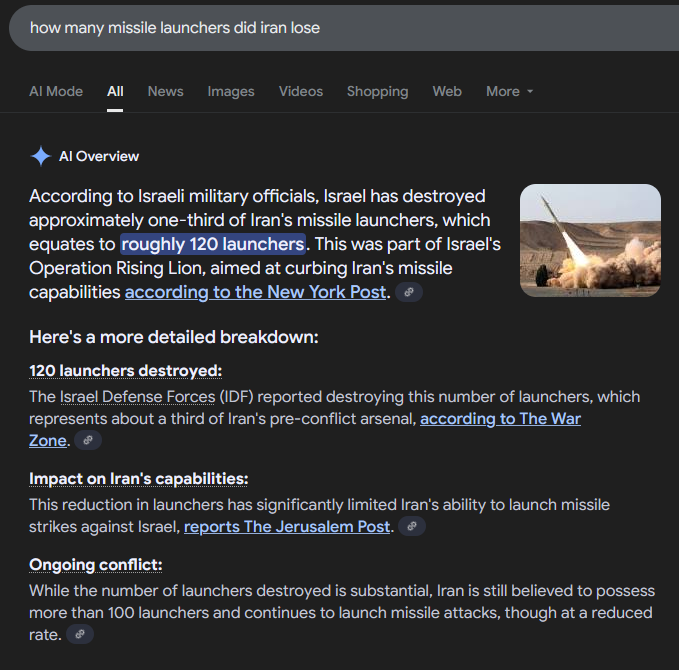Viewport: 679px width, 670px height.
Task: Open source link icon after The War Zone
Action: click(x=88, y=440)
